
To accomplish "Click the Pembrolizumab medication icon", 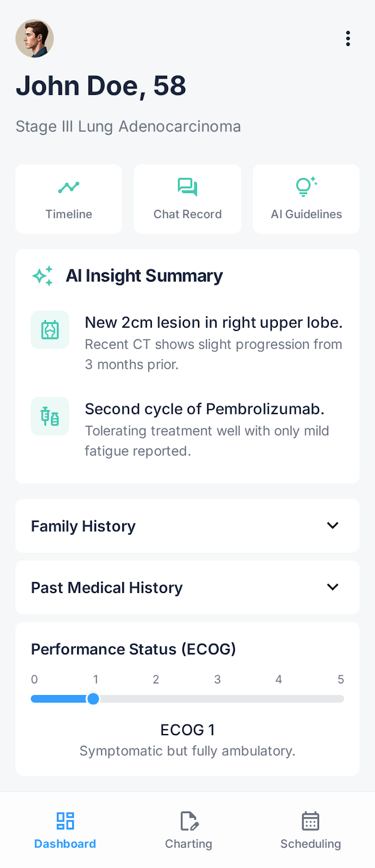I will 50,416.
